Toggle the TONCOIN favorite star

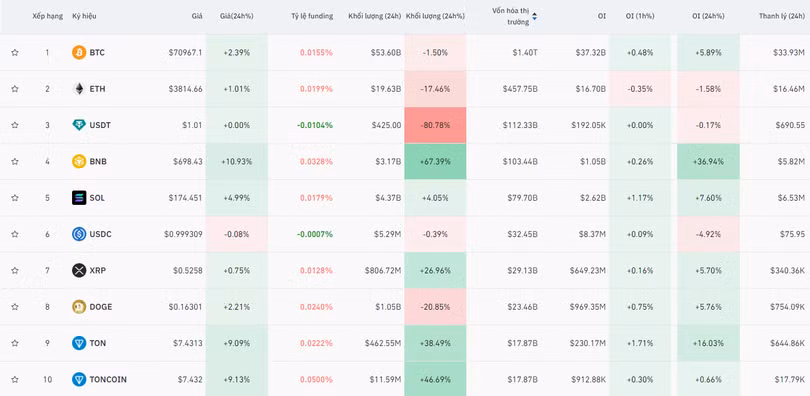tap(15, 379)
